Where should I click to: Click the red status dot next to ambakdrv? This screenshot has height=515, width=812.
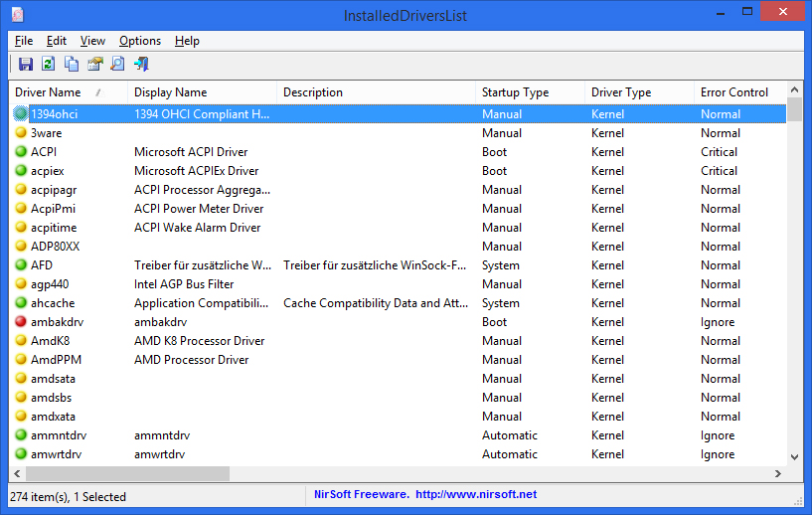click(x=21, y=322)
